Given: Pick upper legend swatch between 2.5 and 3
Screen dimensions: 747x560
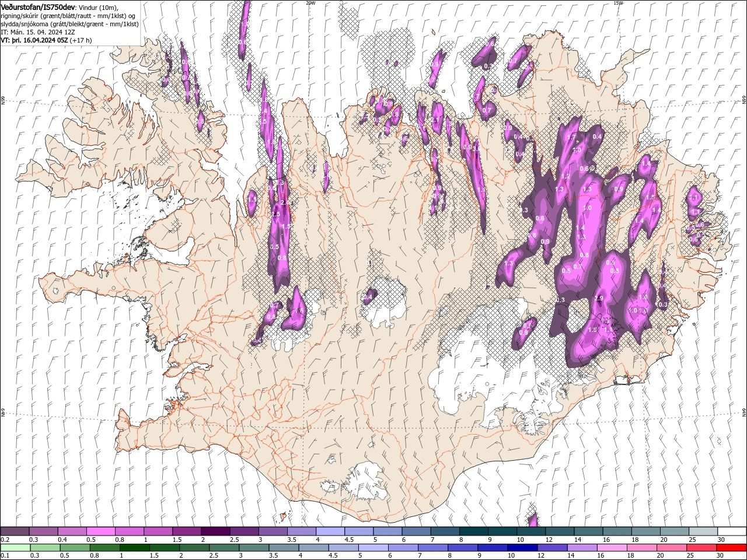Looking at the screenshot, I should tap(244, 531).
